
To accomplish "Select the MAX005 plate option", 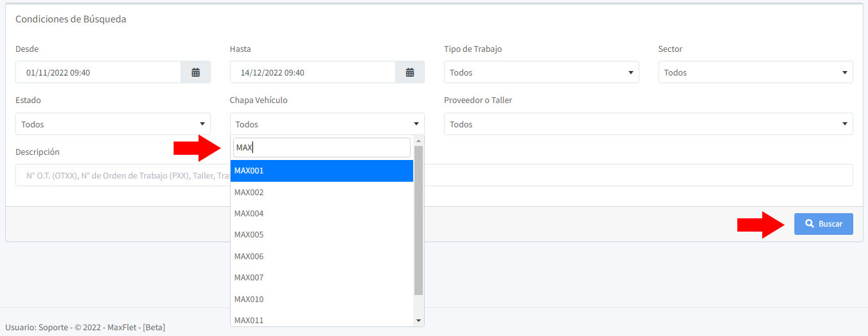I will [322, 235].
